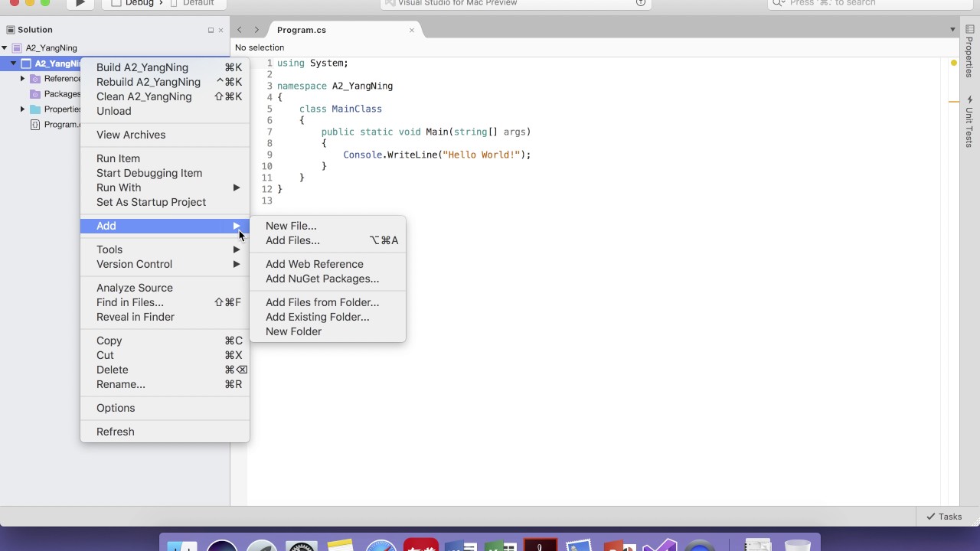Close the Program.cs tab

(x=412, y=30)
